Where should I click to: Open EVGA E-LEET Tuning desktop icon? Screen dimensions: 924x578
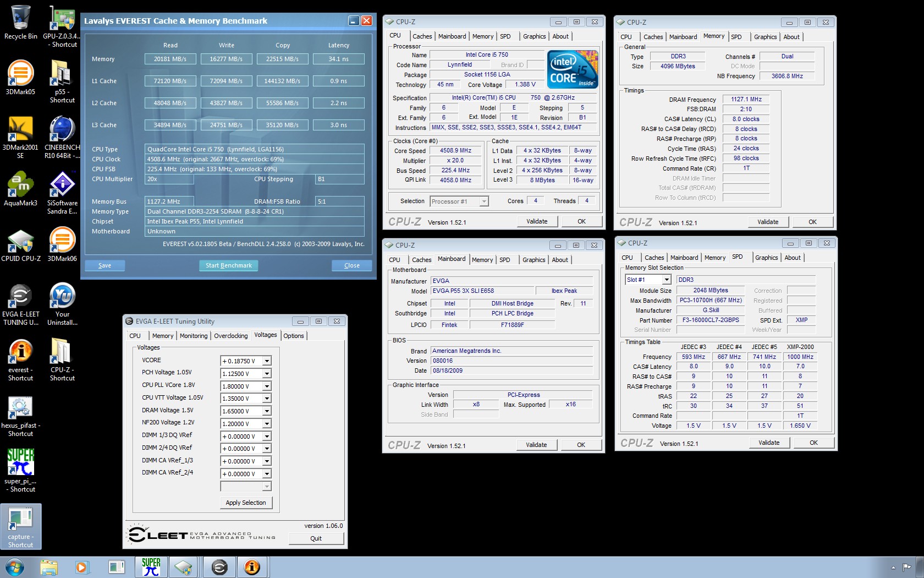[21, 304]
